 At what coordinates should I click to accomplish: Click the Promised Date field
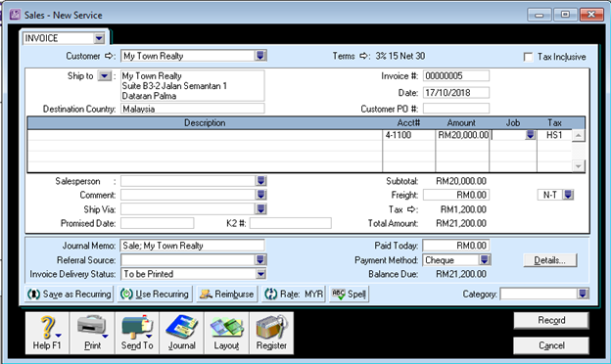[157, 223]
